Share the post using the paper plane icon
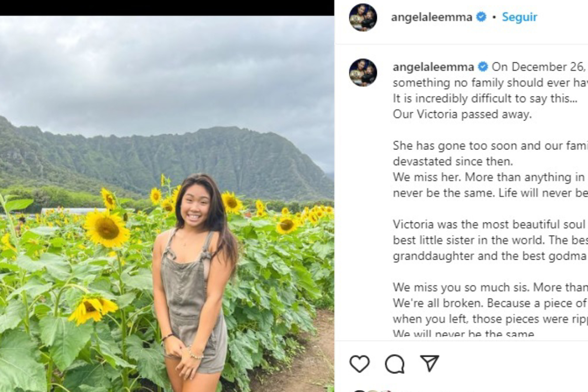Viewport: 588px width, 392px height. 430,363
